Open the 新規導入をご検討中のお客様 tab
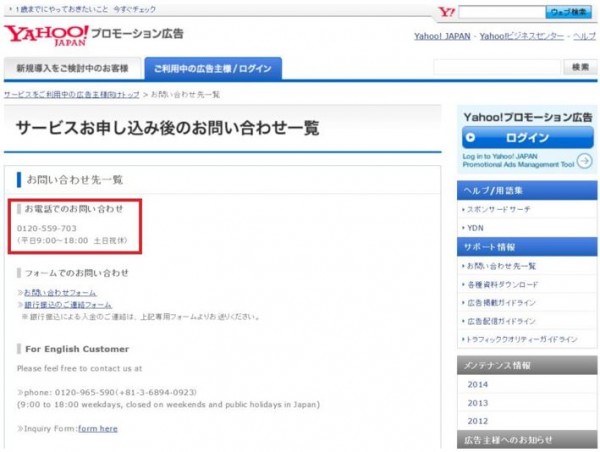This screenshot has height=452, width=600. point(72,69)
